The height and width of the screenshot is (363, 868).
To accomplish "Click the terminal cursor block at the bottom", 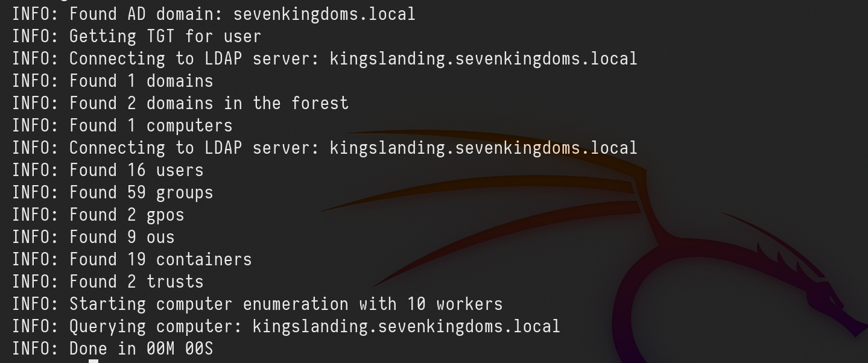I will pos(93,361).
